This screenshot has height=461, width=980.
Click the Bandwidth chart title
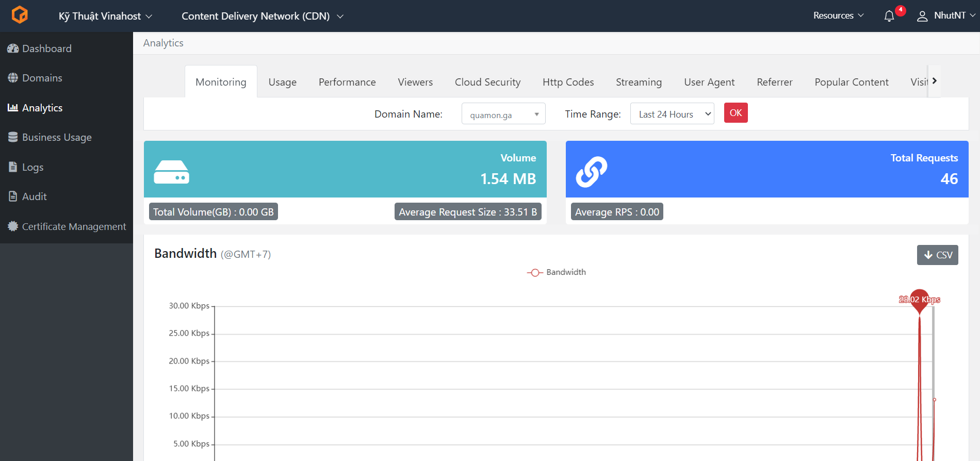point(185,253)
